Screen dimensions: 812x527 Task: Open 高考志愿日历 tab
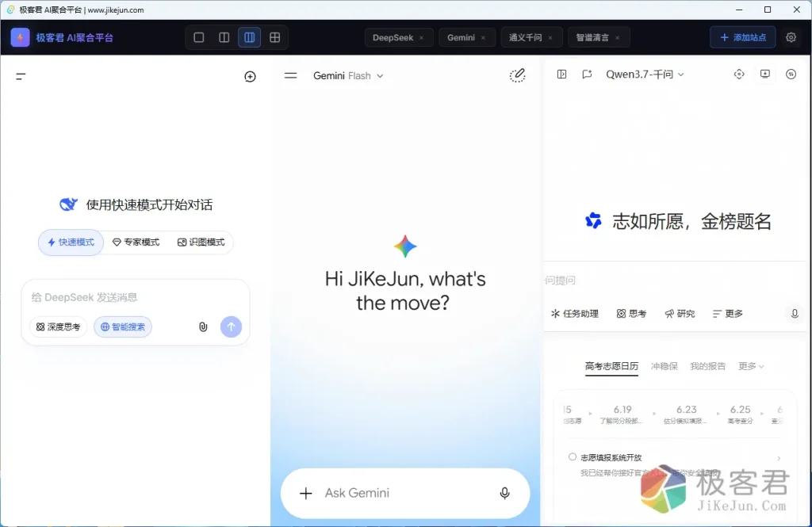(x=611, y=366)
